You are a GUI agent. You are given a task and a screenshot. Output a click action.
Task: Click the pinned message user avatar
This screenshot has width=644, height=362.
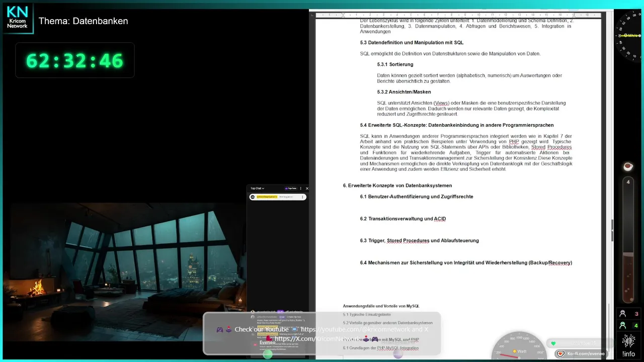pos(253,197)
